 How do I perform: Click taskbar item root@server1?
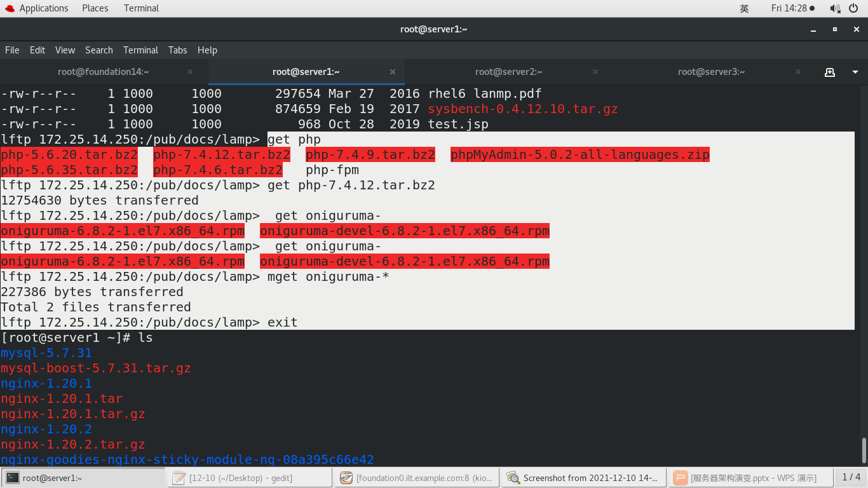(x=84, y=477)
